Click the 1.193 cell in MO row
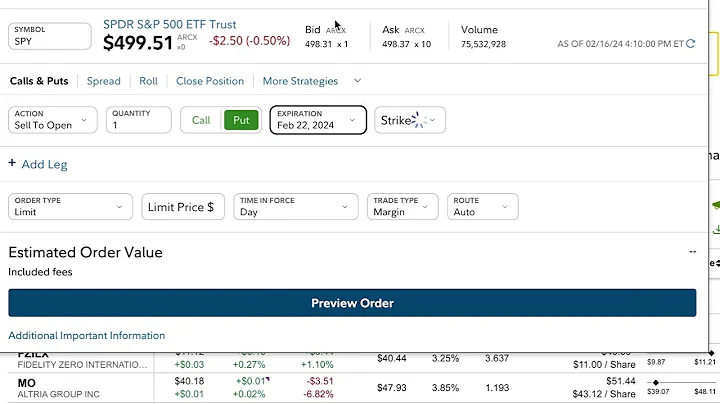This screenshot has width=720, height=404. pyautogui.click(x=497, y=388)
